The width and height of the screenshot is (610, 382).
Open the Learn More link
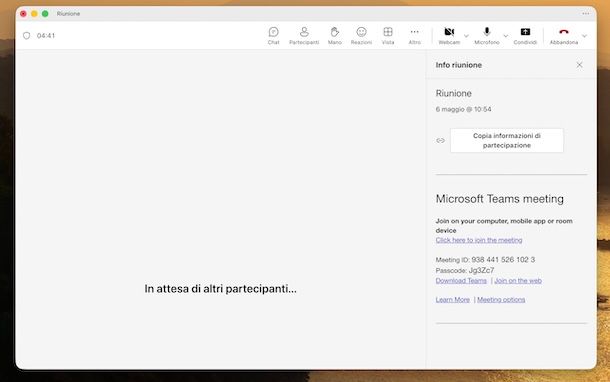click(x=452, y=300)
